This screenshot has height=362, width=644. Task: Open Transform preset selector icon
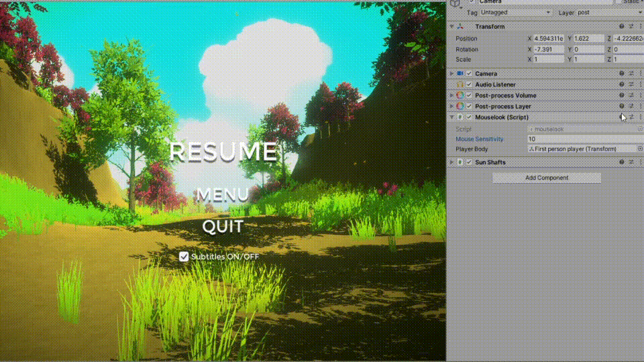631,26
